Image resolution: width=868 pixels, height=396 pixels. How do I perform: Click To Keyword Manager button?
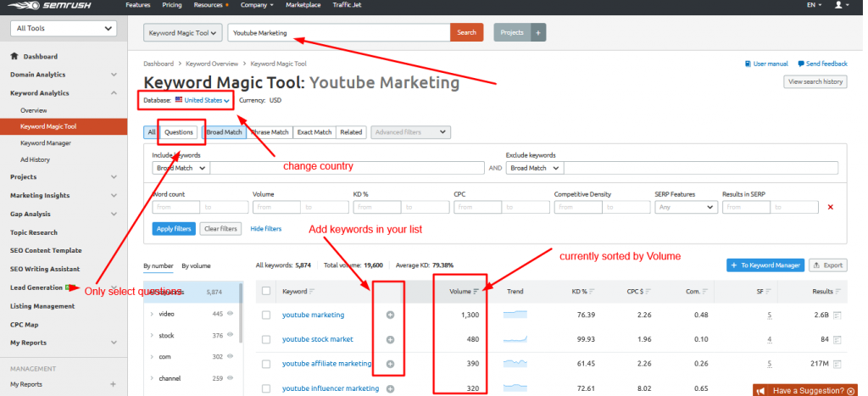point(765,265)
